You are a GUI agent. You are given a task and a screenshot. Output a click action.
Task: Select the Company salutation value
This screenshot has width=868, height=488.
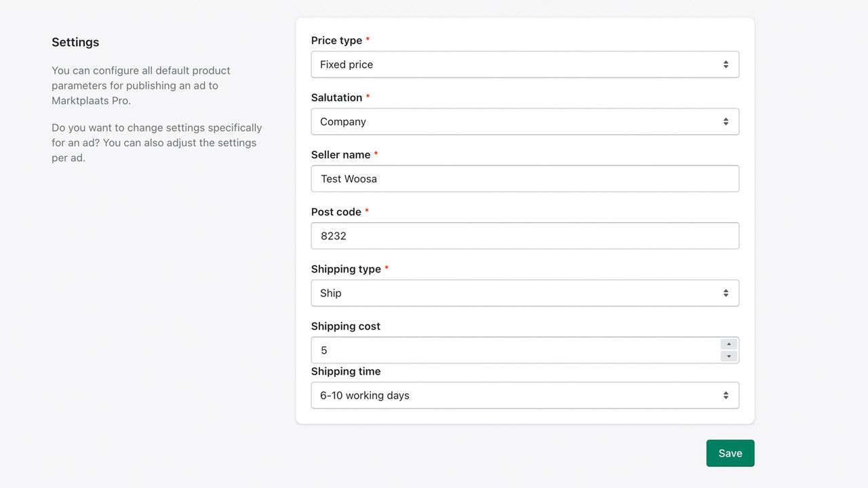click(342, 121)
